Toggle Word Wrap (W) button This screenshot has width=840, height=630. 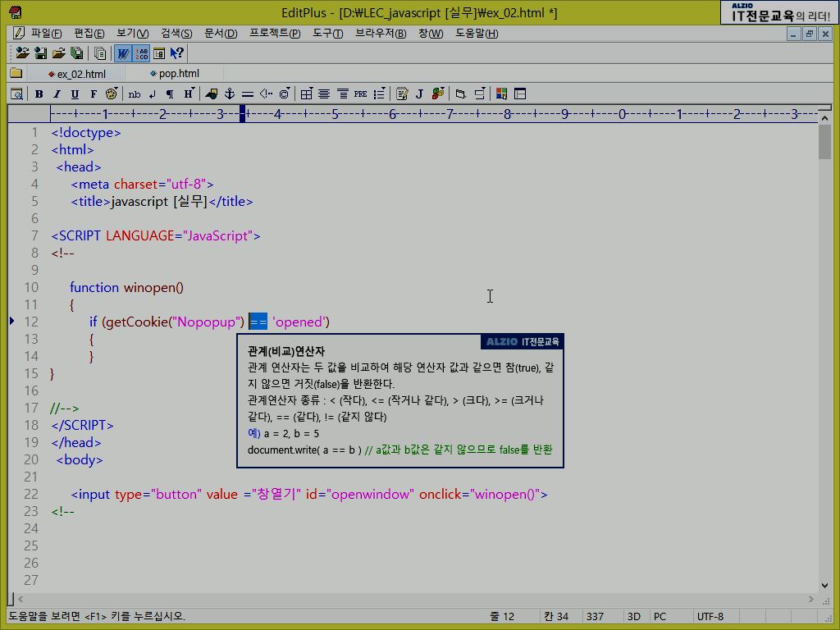(123, 53)
